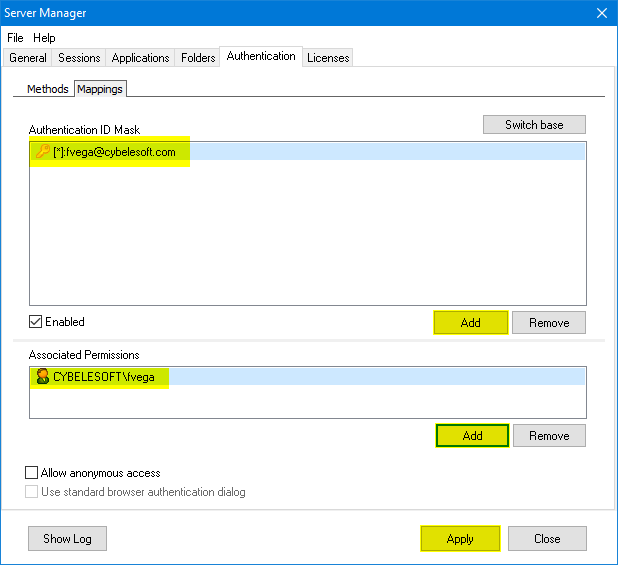Select the [*]:fvega@cybelesoft.com mask entry

click(307, 152)
